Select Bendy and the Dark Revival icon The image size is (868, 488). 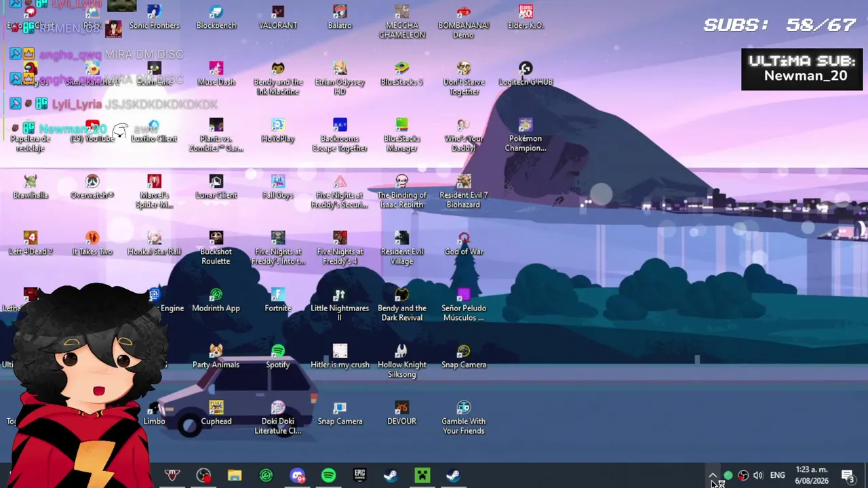point(402,304)
